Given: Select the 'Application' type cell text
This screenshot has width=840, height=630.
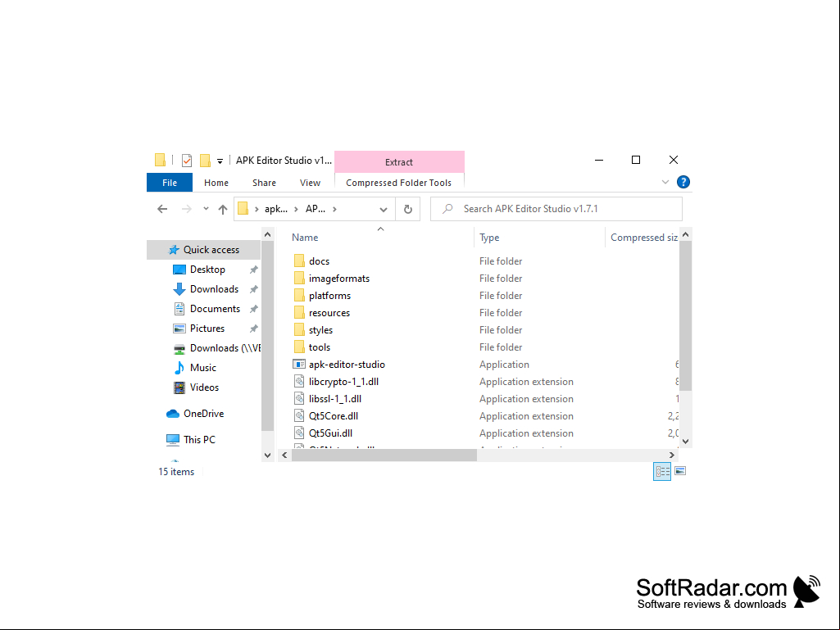Looking at the screenshot, I should coord(504,365).
